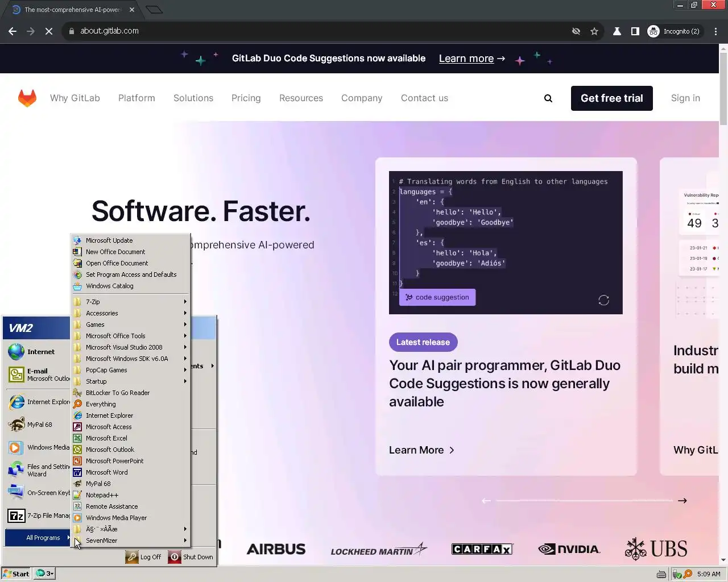Image resolution: width=728 pixels, height=582 pixels.
Task: Follow the banner Learn more link
Action: click(x=471, y=59)
